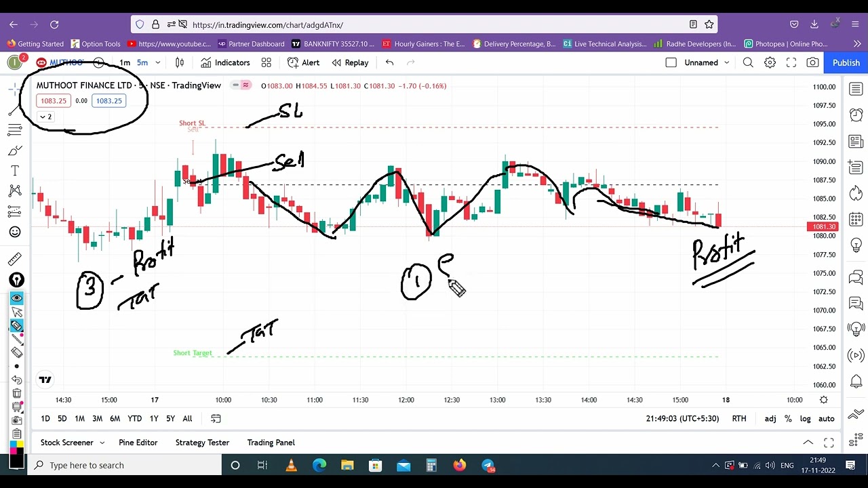Clear screen with Epic Pen trash icon
The image size is (868, 488).
17,393
